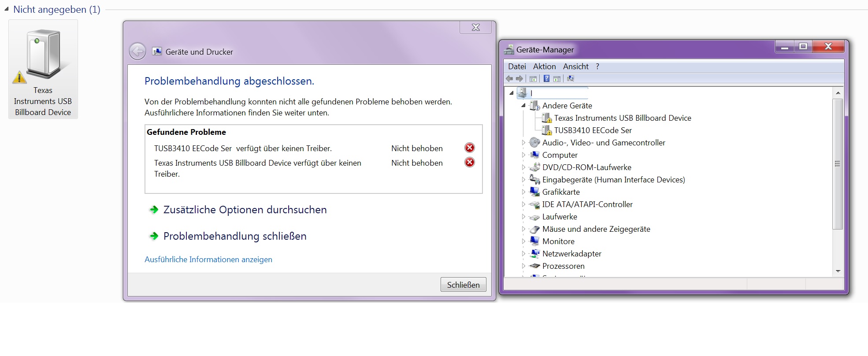Open the ? help menu

[597, 67]
